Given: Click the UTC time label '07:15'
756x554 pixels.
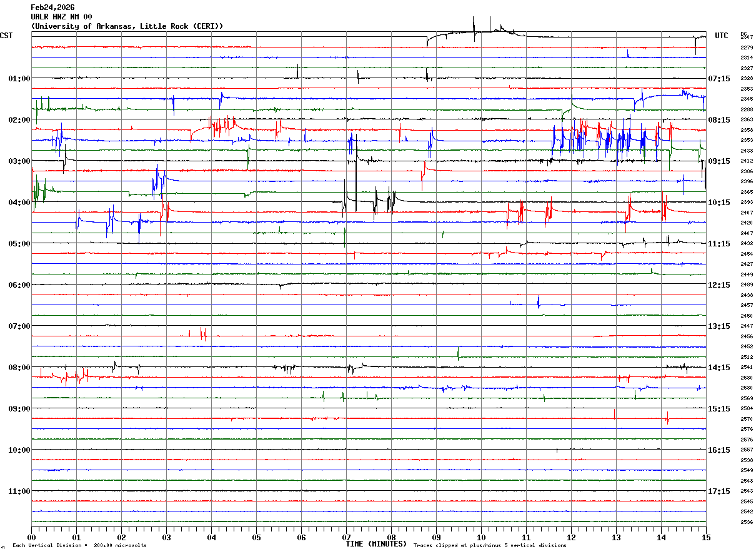Looking at the screenshot, I should point(719,79).
